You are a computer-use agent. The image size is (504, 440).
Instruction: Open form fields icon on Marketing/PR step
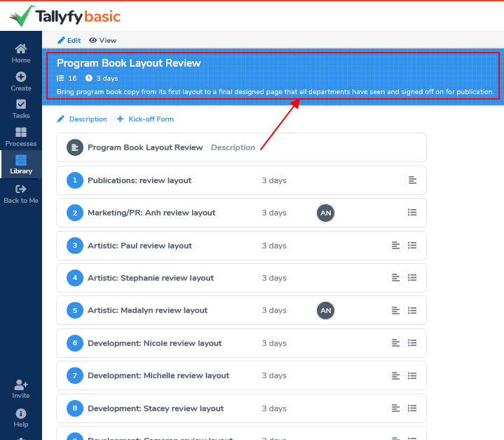[x=412, y=213]
